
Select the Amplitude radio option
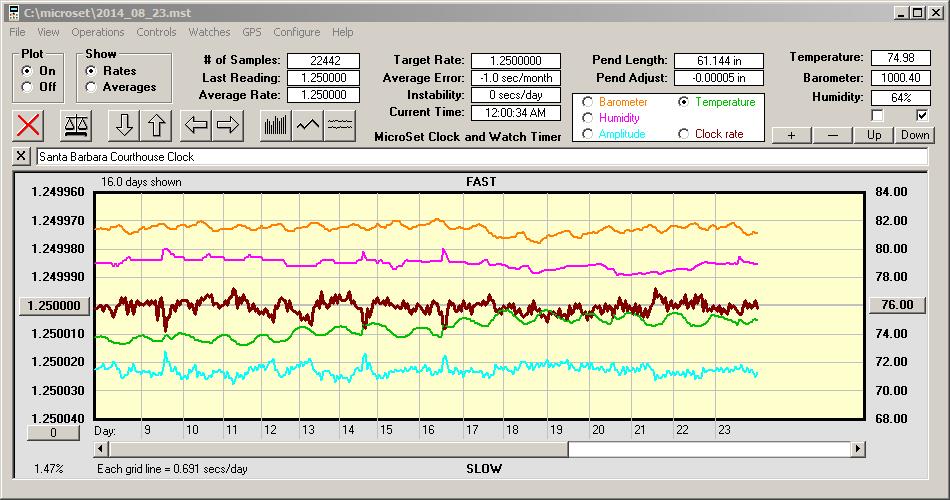click(587, 134)
